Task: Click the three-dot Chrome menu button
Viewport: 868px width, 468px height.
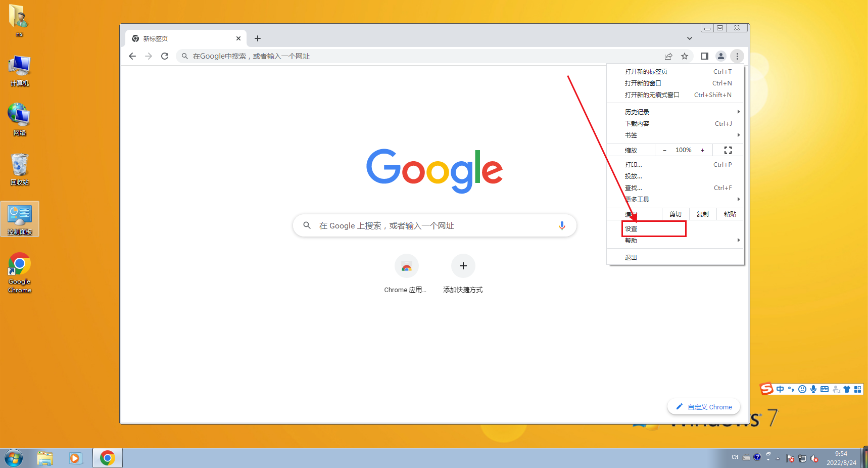Action: point(737,56)
